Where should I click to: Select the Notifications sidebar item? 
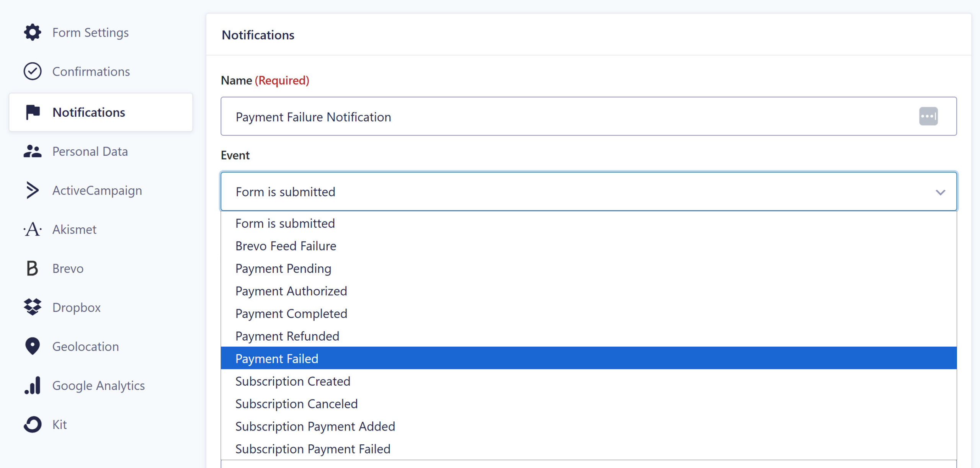[x=101, y=112]
